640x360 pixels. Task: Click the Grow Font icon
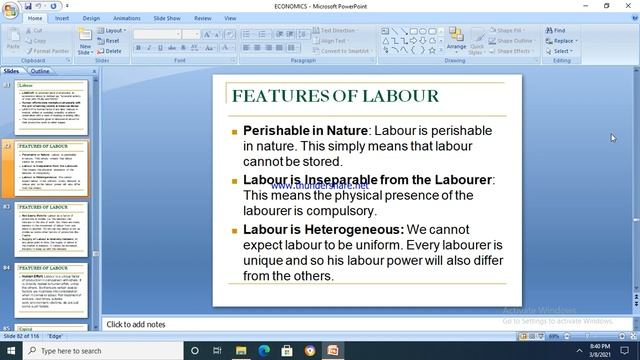[207, 34]
